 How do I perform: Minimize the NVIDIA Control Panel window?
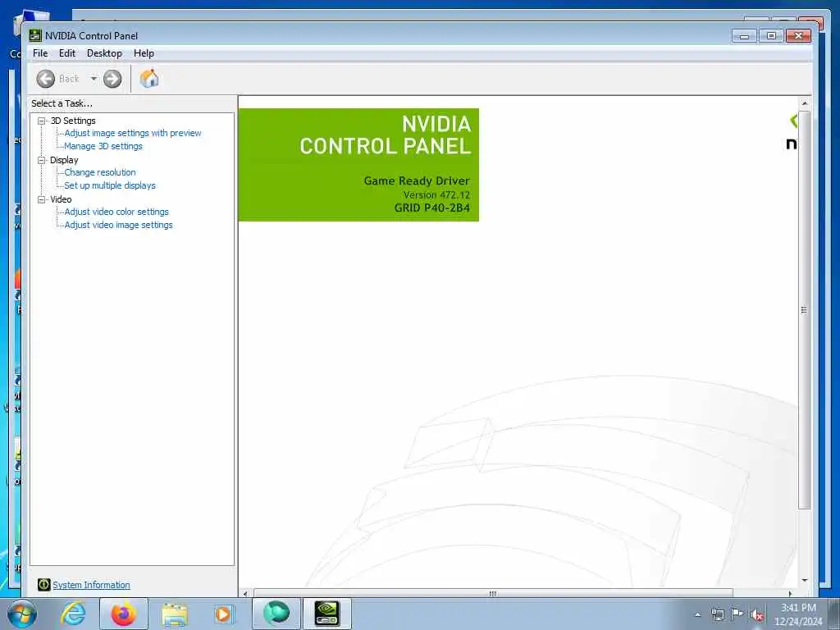click(744, 36)
